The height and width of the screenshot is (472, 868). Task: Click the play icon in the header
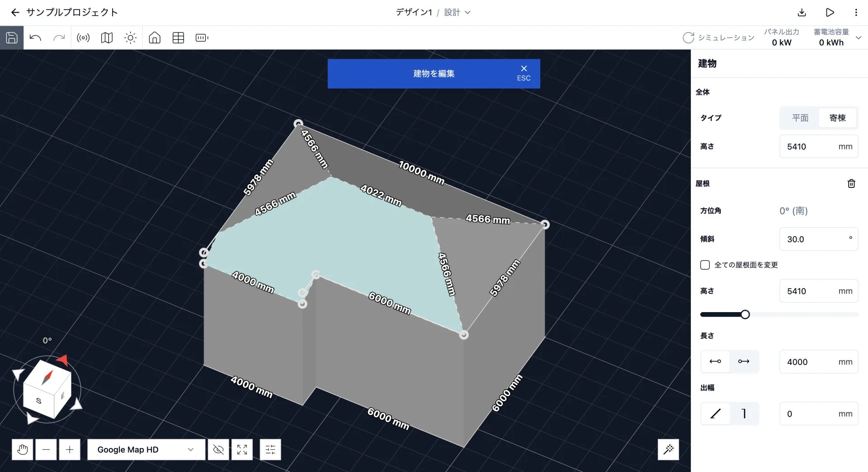coord(830,12)
